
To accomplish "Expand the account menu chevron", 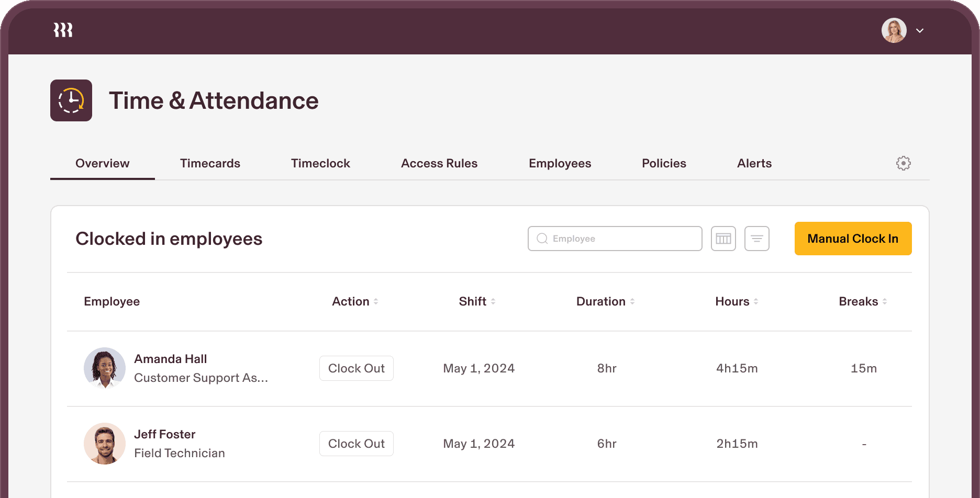I will click(x=920, y=31).
